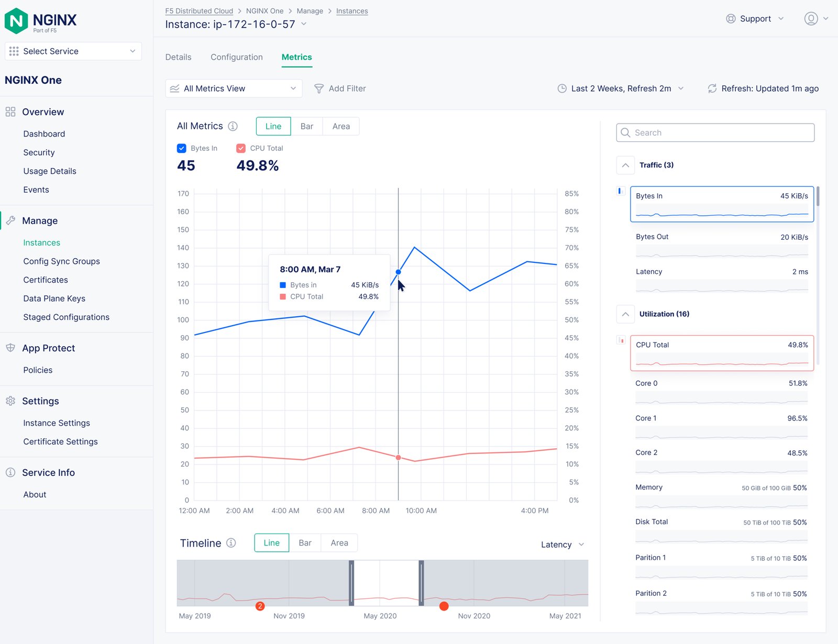Switch to the Configuration tab
The height and width of the screenshot is (644, 838).
click(237, 57)
